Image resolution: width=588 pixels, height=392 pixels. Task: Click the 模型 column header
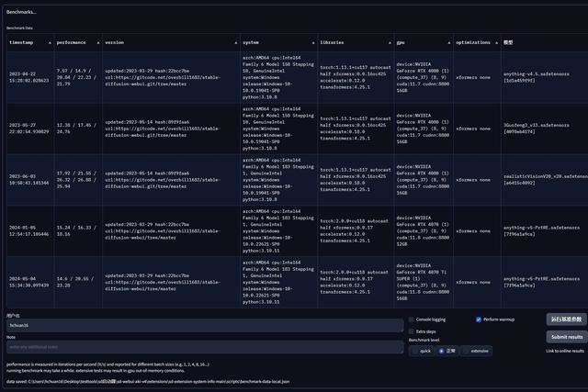pos(508,42)
